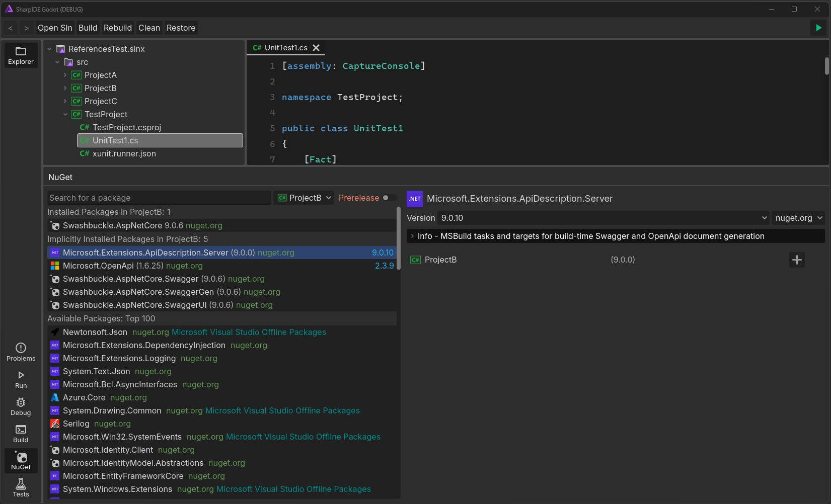Image resolution: width=831 pixels, height=504 pixels.
Task: Click the .NET icon beside package title
Action: click(415, 199)
